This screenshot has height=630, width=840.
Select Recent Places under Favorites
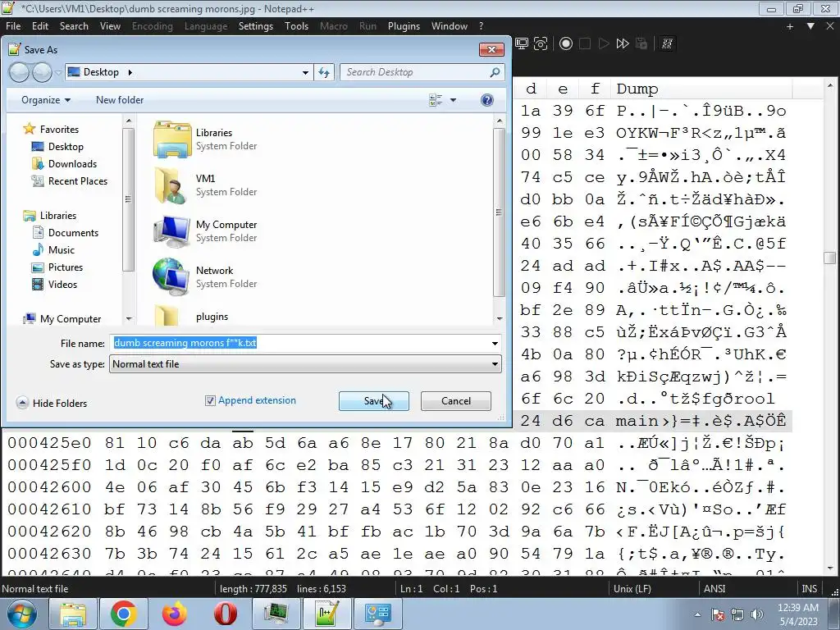pos(70,181)
